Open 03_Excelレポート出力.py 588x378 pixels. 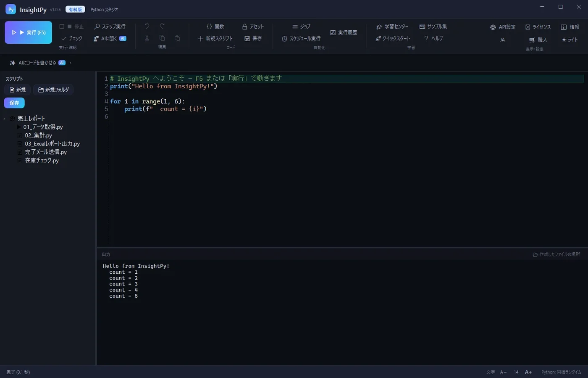52,144
